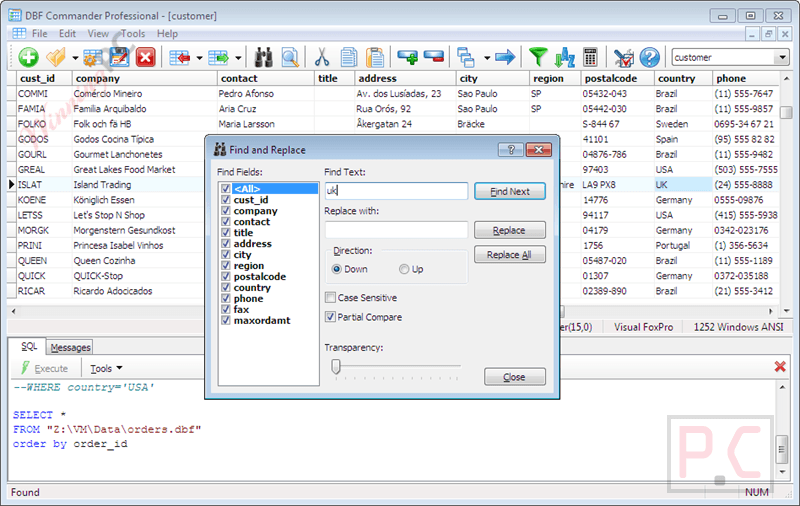The width and height of the screenshot is (800, 506).
Task: Click the Import table red arrow icon
Action: pos(180,58)
